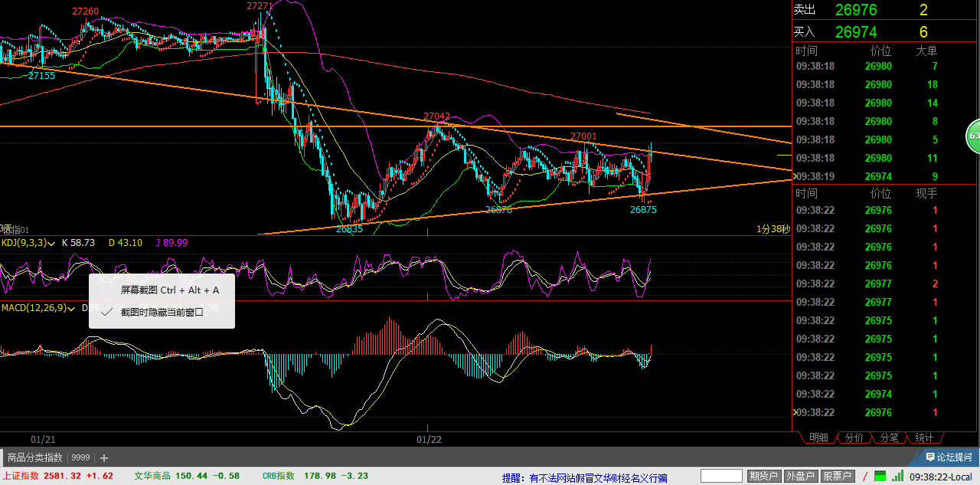Click the 期货户 account button
This screenshot has width=980, height=485.
[764, 477]
